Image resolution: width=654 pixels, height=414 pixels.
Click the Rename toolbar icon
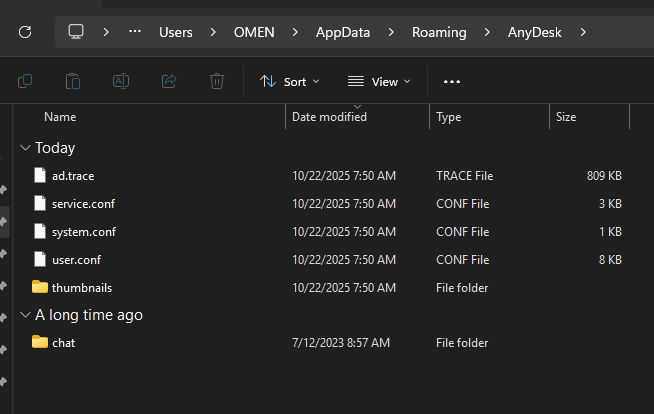click(x=121, y=81)
